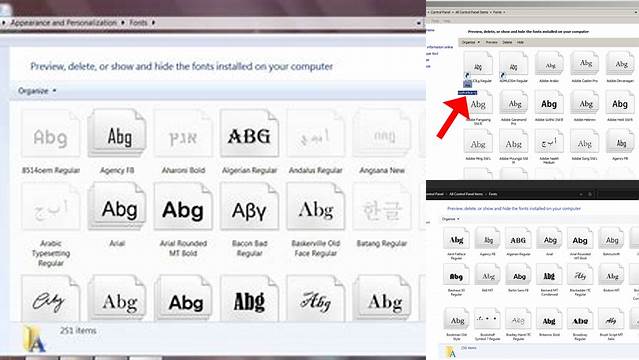Screen dimensions: 639x360
Task: Open the Bacon Bad Regular font
Action: click(249, 207)
